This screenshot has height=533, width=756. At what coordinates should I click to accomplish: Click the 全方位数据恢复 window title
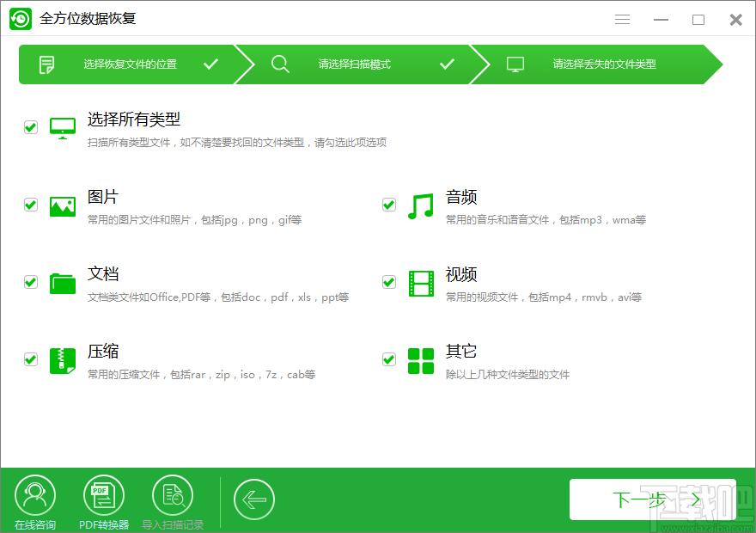pyautogui.click(x=88, y=19)
